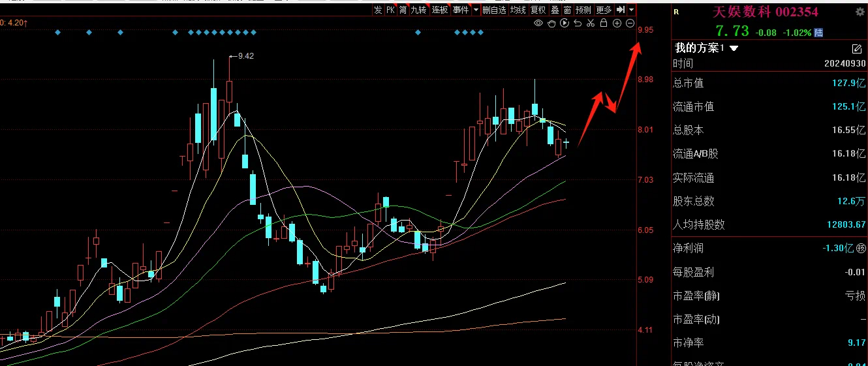Click the 简 toolbar button

(x=403, y=10)
